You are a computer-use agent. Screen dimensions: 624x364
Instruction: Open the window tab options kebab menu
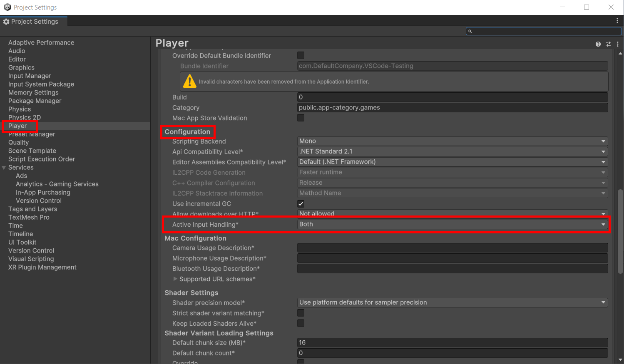coord(617,20)
